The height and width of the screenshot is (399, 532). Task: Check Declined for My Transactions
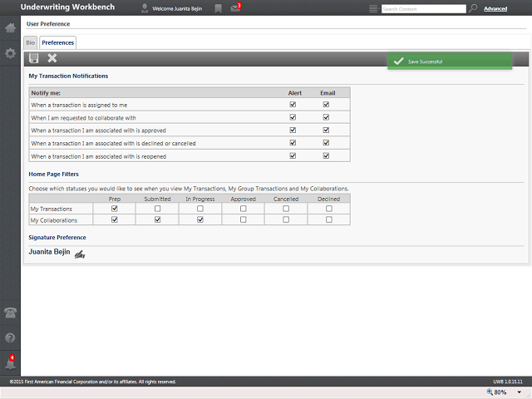coord(329,209)
